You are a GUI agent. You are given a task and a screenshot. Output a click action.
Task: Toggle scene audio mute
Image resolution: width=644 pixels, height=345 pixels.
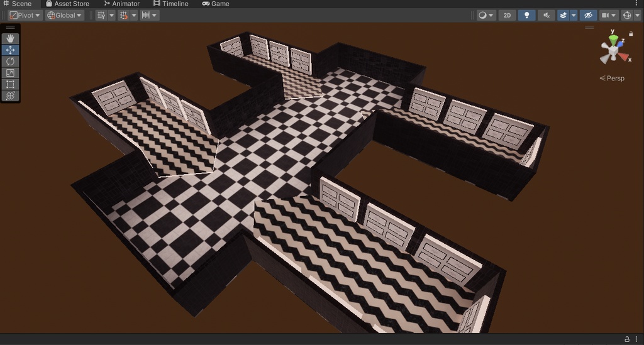point(547,15)
